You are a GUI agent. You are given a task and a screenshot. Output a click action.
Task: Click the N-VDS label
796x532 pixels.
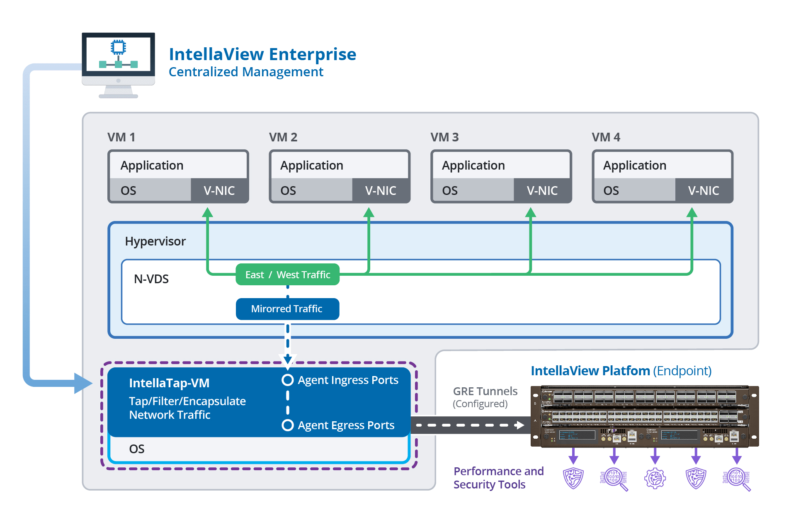[x=151, y=279]
